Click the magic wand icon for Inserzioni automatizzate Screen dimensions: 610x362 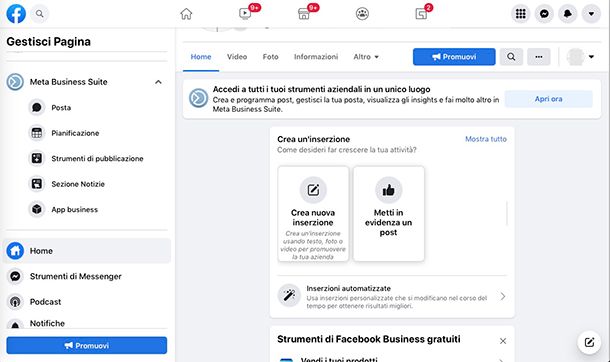point(289,296)
